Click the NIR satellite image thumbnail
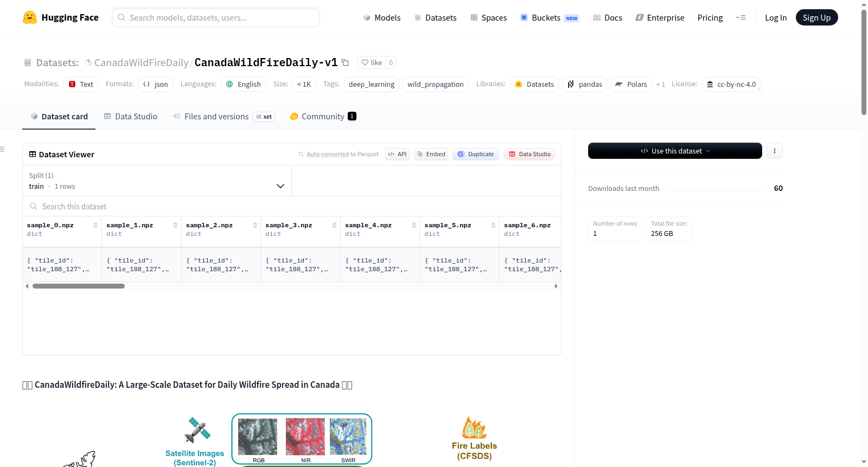 (305, 437)
